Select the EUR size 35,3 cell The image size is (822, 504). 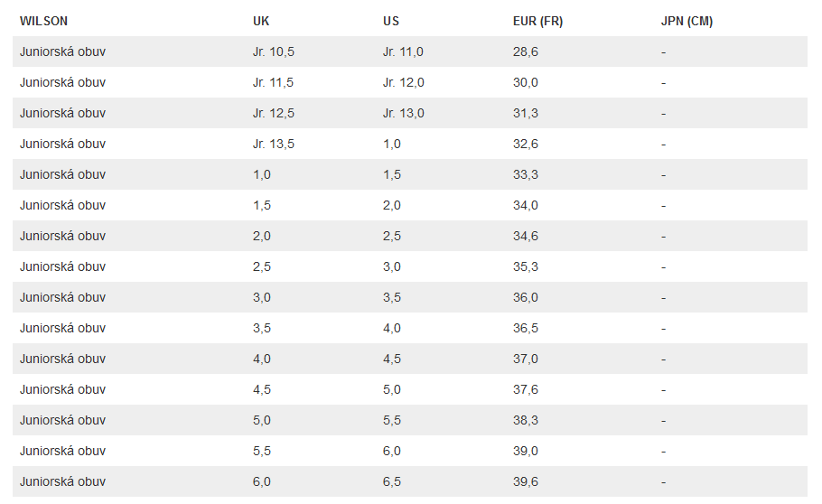pyautogui.click(x=526, y=267)
